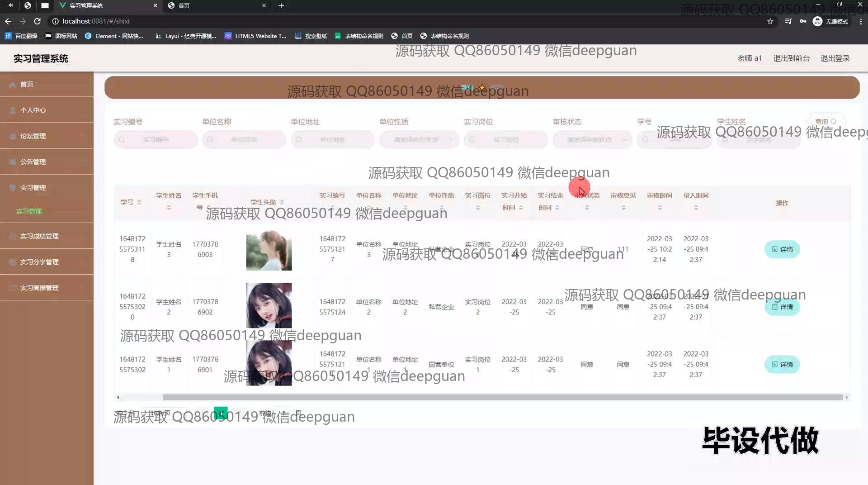Focus 实习岗位 search field
This screenshot has height=485, width=868.
pyautogui.click(x=505, y=139)
